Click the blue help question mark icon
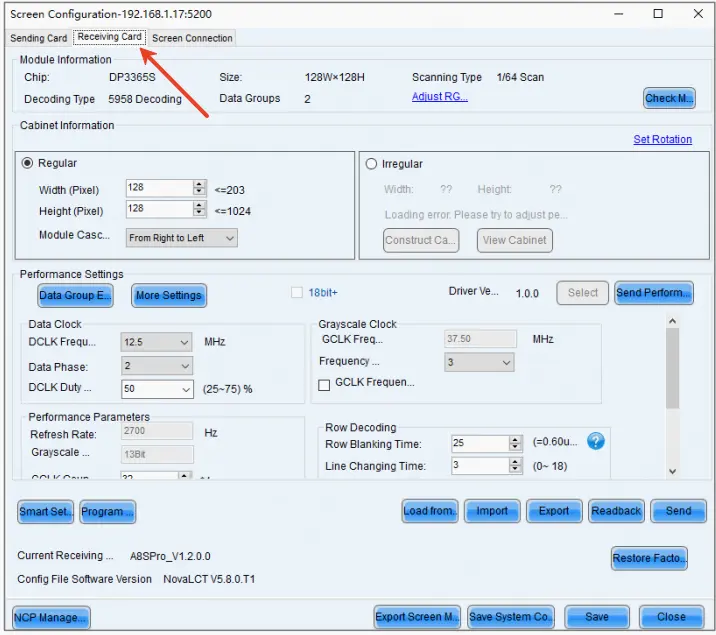716x635 pixels. coord(596,441)
